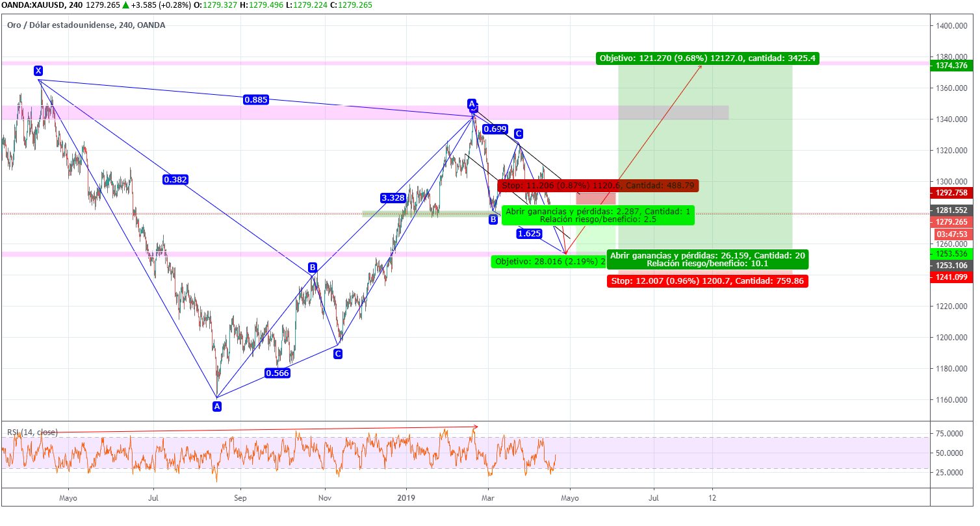
Task: Click the 0.382 ratio label
Action: tap(175, 180)
